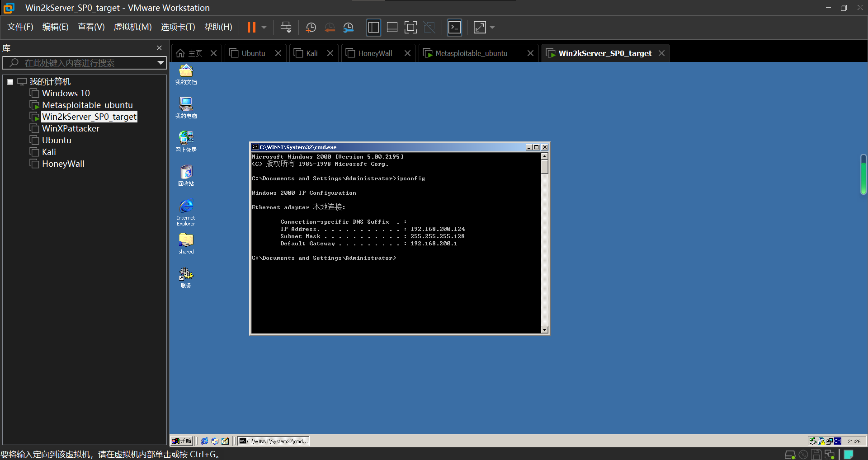Viewport: 868px width, 460px height.
Task: Revert the virtual machine to its snapshot
Action: [330, 28]
